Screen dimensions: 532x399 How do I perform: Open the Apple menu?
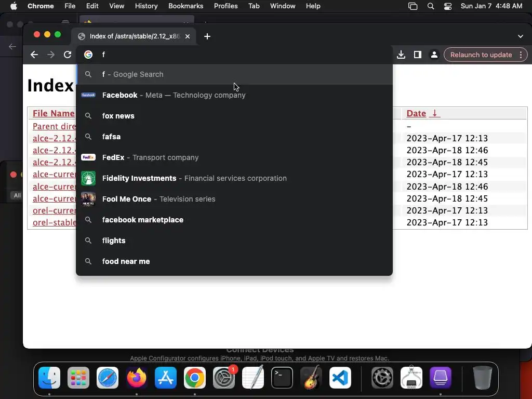(14, 6)
